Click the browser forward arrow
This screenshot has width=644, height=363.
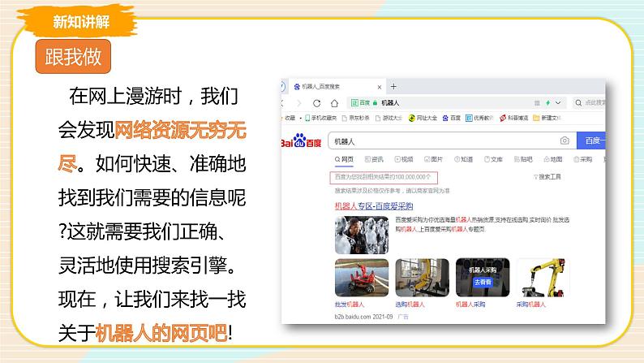click(297, 103)
